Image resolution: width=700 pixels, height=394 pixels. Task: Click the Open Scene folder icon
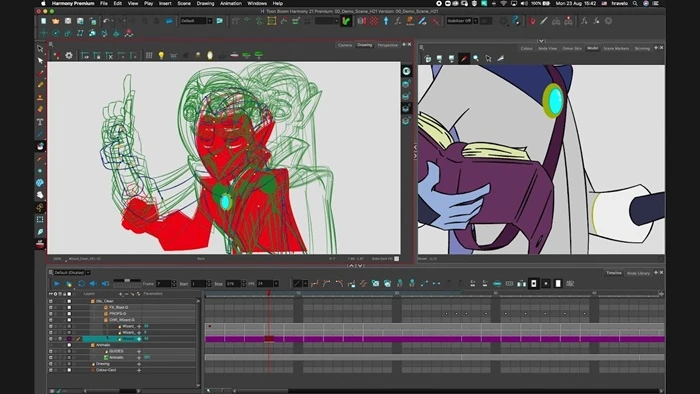point(55,21)
